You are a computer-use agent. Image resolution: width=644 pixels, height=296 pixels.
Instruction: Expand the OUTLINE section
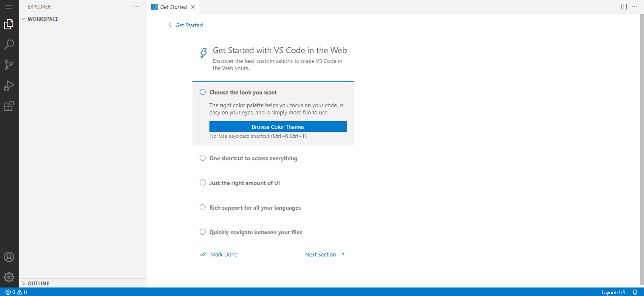point(83,283)
